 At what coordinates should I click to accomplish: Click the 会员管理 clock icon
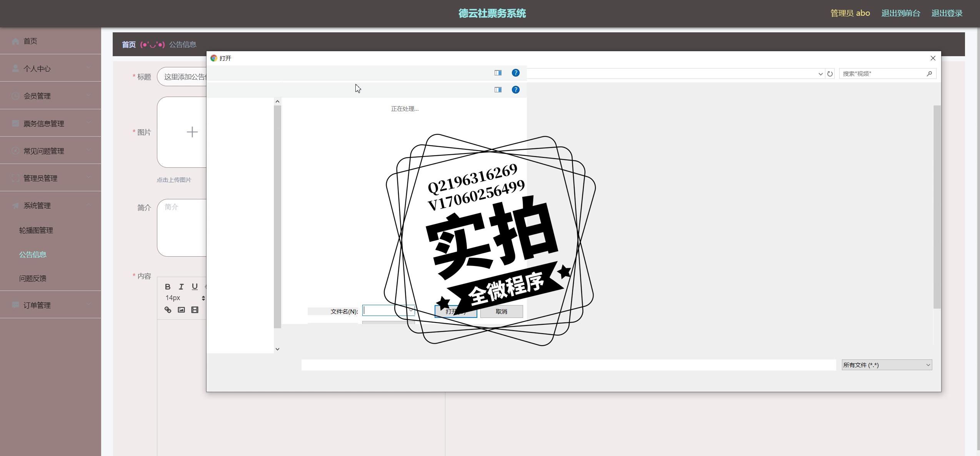[15, 96]
